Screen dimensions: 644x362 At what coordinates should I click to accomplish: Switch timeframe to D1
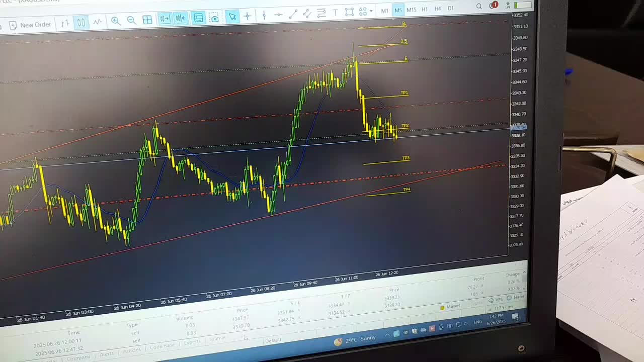[x=451, y=8]
